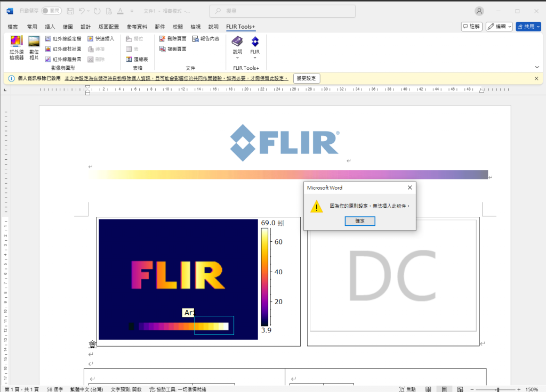Click language 繁體中文 (台灣) in status bar
This screenshot has height=392, width=546.
point(87,389)
